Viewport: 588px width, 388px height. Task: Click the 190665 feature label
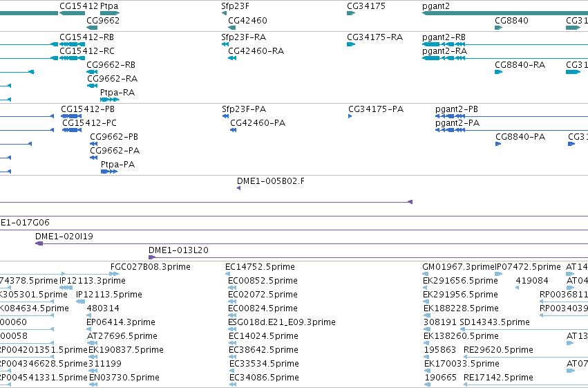click(441, 378)
